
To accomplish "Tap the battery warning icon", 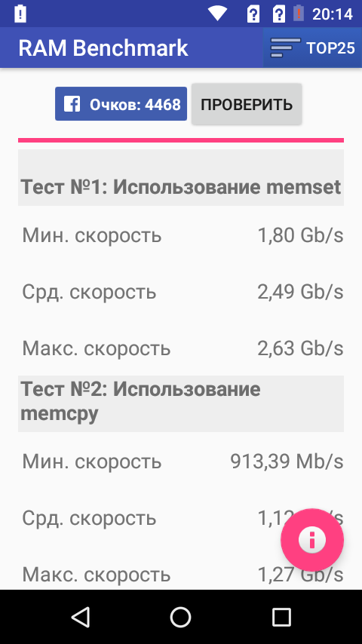I will pos(299,14).
